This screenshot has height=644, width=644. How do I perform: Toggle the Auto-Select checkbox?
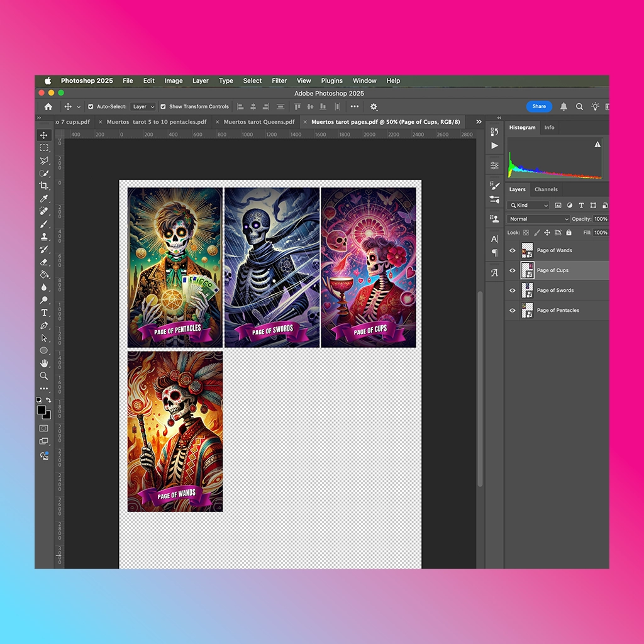click(91, 107)
